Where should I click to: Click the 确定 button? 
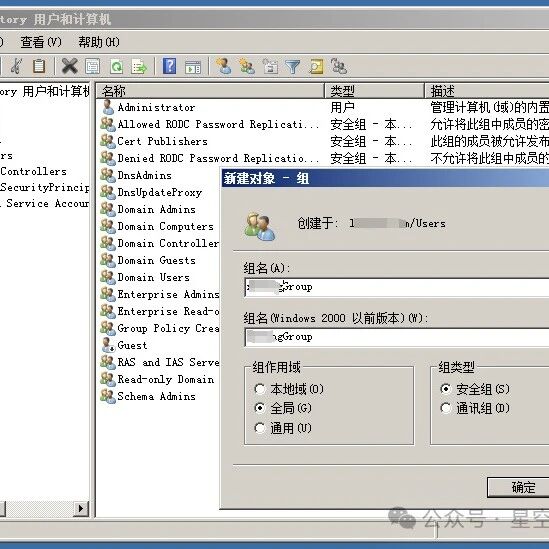[519, 487]
